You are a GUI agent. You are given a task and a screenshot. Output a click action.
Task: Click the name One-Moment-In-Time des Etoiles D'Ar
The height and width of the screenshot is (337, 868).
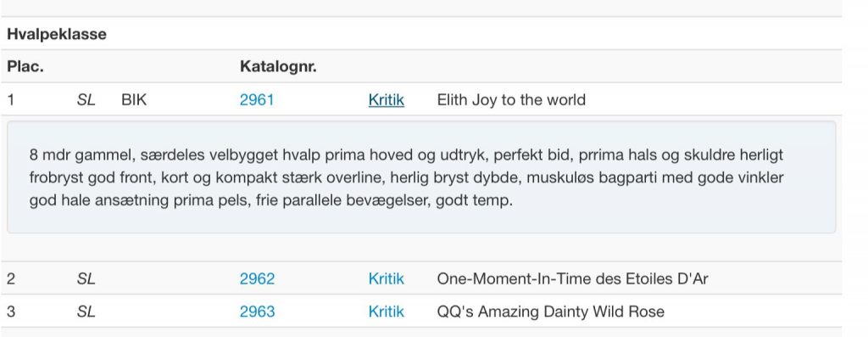[572, 278]
